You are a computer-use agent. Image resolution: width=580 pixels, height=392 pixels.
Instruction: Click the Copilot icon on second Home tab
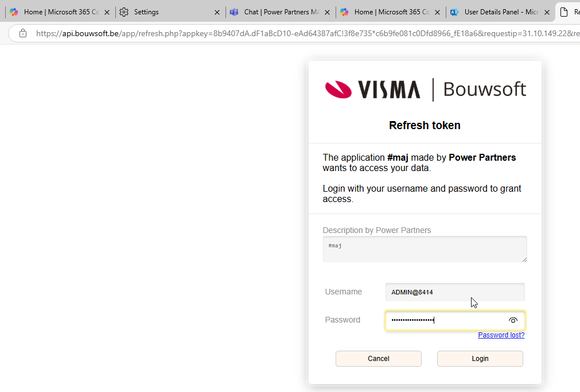pos(344,12)
